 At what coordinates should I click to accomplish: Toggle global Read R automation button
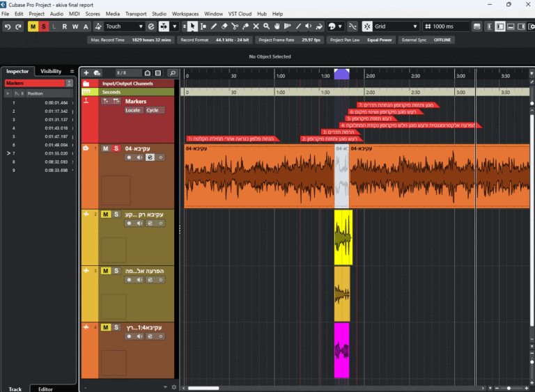65,26
